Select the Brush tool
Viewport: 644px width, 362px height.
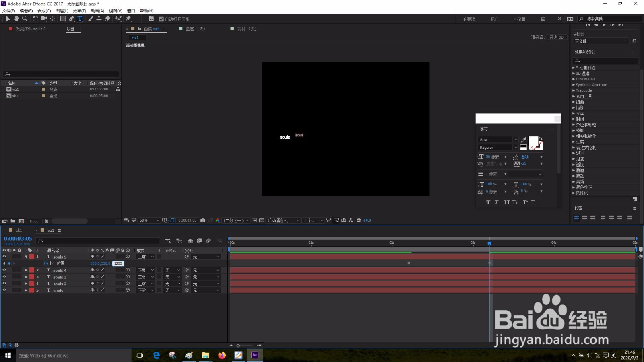pos(91,19)
